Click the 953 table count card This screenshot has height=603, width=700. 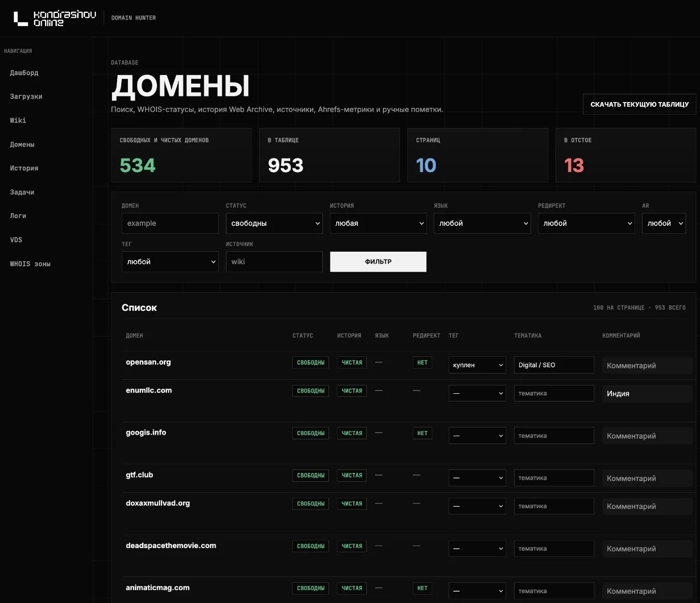[x=330, y=155]
